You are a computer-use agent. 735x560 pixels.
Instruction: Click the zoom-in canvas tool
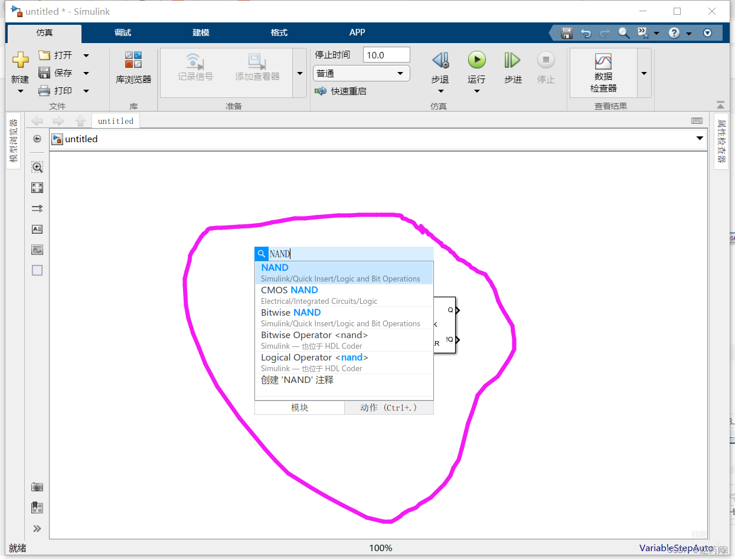coord(37,167)
